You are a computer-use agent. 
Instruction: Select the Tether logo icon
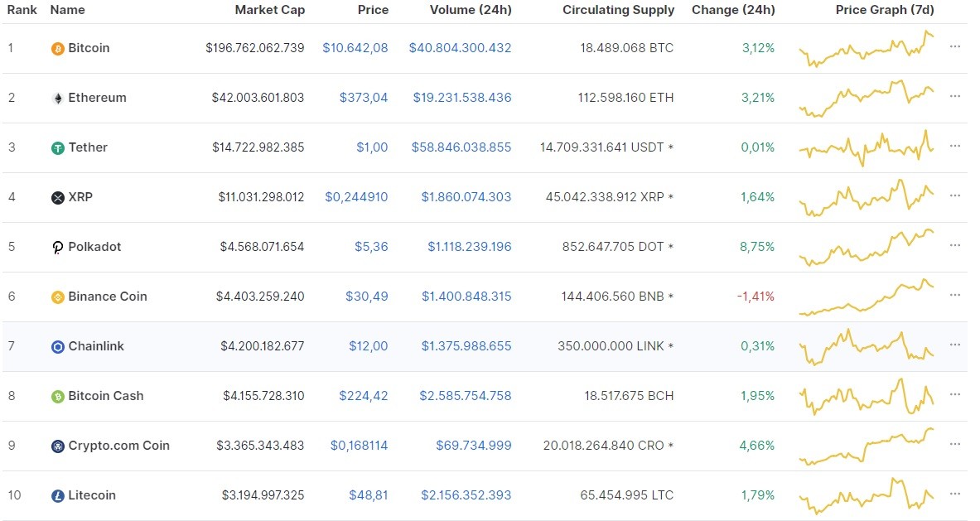click(x=56, y=147)
